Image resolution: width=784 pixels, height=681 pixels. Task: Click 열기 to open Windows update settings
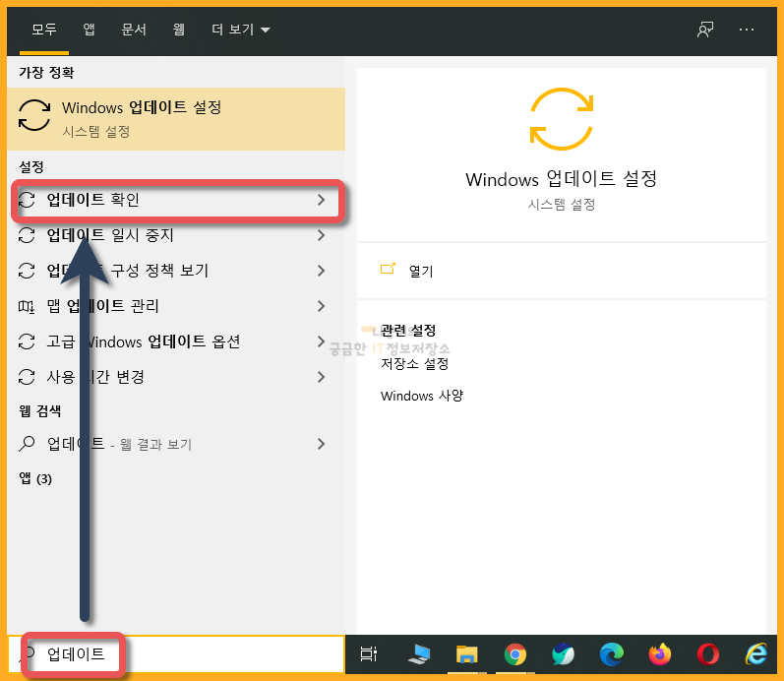(421, 272)
